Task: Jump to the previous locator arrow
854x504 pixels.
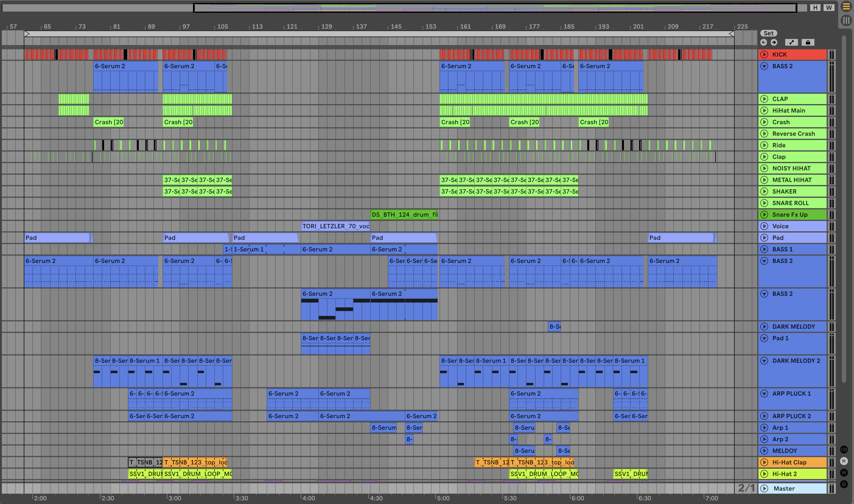Action: 764,42
